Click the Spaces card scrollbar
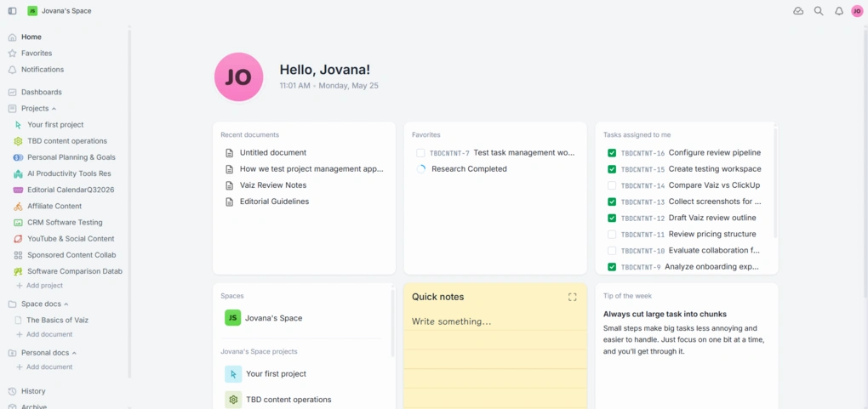Viewport: 868px width, 409px height. 392,322
